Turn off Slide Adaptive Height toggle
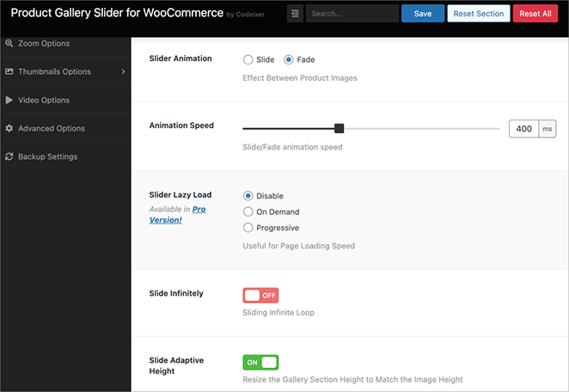Viewport: 569px width, 392px height. point(261,363)
